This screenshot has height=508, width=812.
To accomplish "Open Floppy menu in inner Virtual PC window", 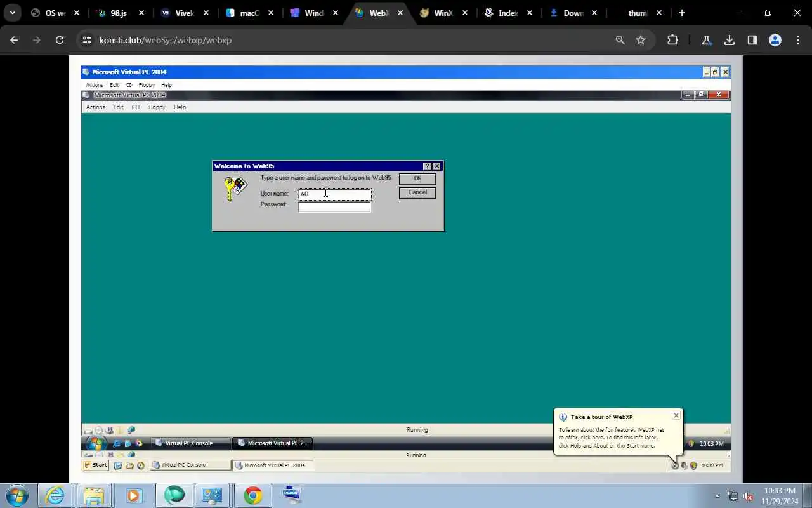I will click(x=157, y=107).
